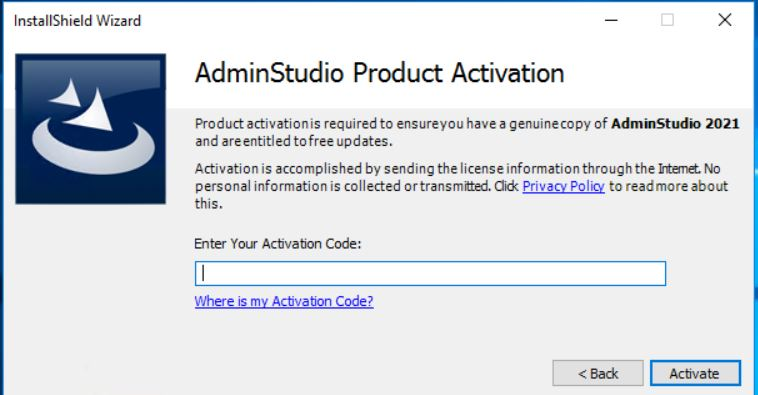Click the AdminStudio Product Activation heading
Viewport: 758px width, 395px height.
point(379,73)
